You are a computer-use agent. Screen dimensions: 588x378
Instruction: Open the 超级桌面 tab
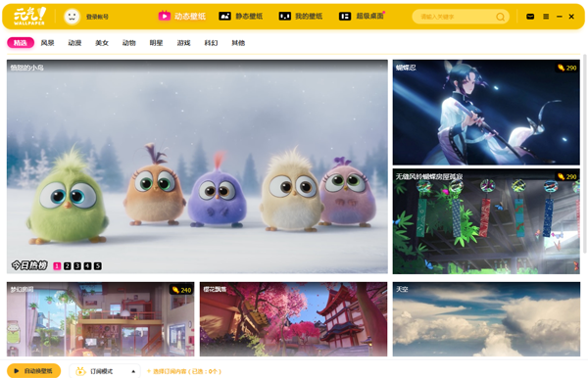pos(362,16)
